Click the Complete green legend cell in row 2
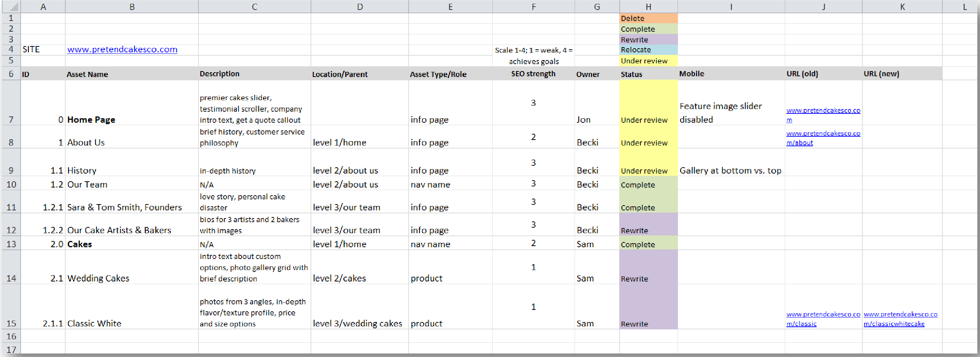 [x=648, y=29]
